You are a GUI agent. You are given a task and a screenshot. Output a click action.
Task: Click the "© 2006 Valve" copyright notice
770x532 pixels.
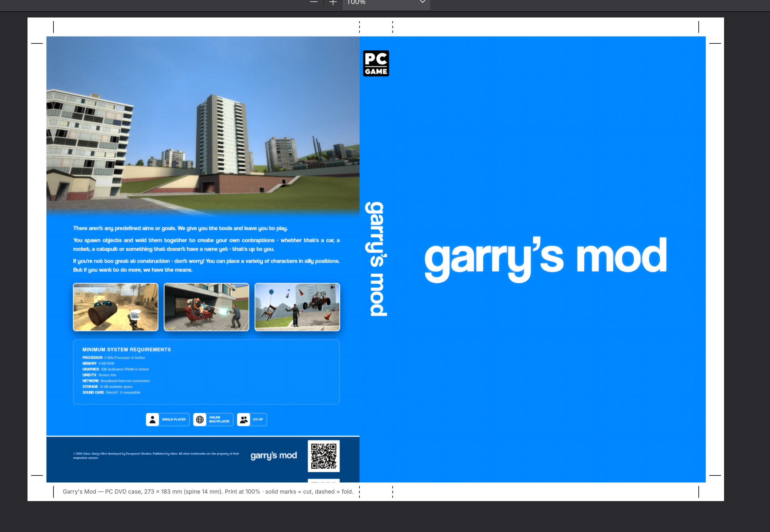[156, 456]
